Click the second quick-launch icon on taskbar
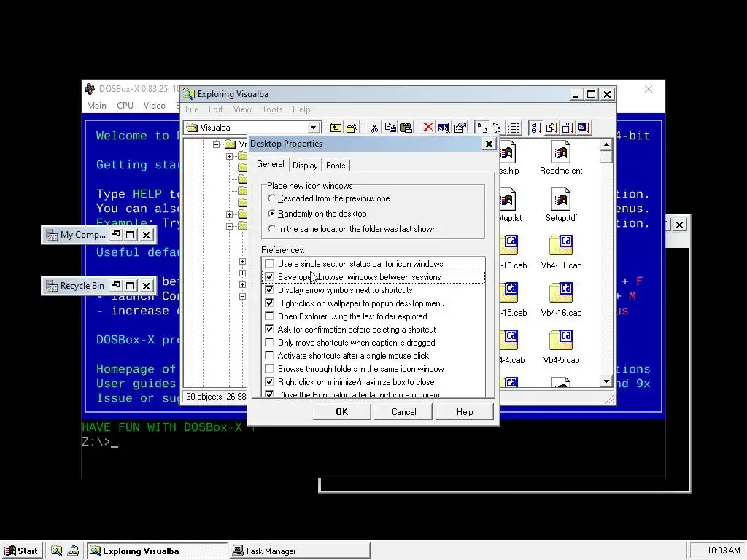Screen dimensions: 747x560 point(73,551)
